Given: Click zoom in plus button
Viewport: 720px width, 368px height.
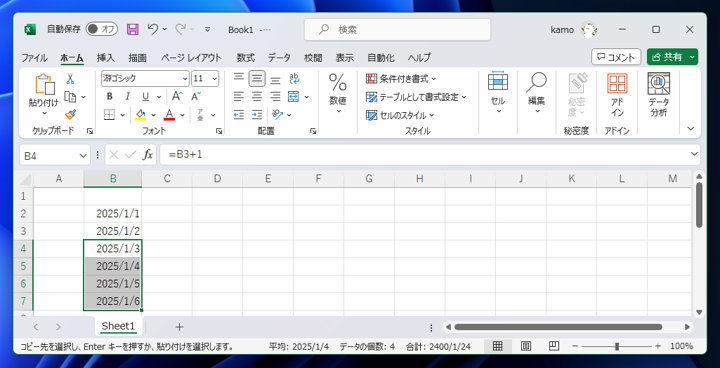Looking at the screenshot, I should 658,346.
